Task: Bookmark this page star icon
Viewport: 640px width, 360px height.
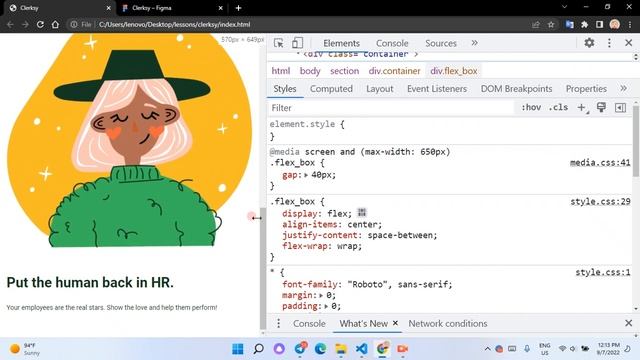Action: click(x=551, y=24)
